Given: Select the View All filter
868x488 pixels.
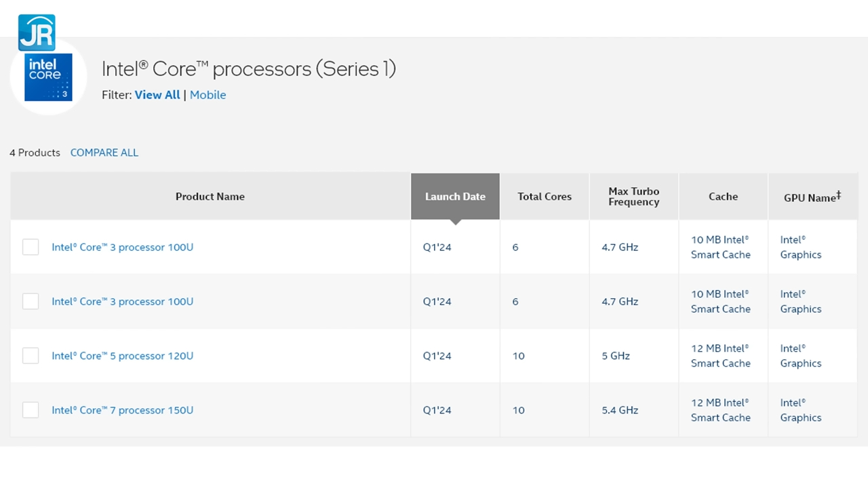Looking at the screenshot, I should 157,95.
